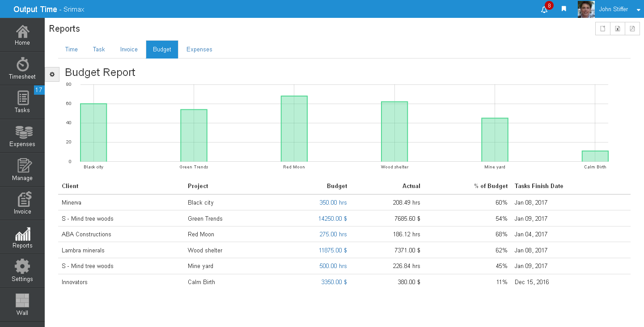Switch to the Expenses report tab

199,50
